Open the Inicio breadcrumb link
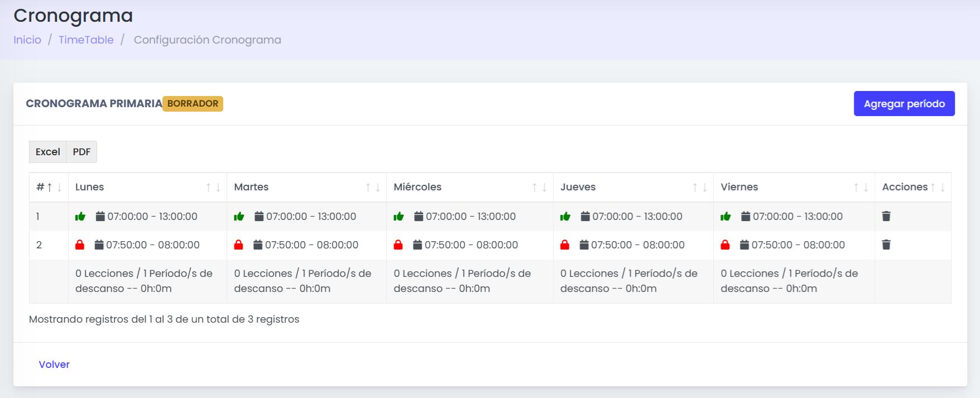 point(27,40)
